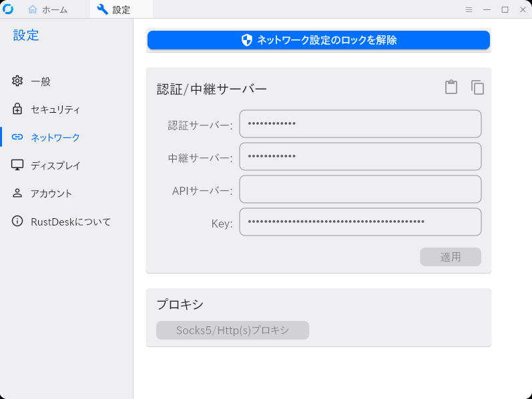Click the 適用 button

click(451, 257)
